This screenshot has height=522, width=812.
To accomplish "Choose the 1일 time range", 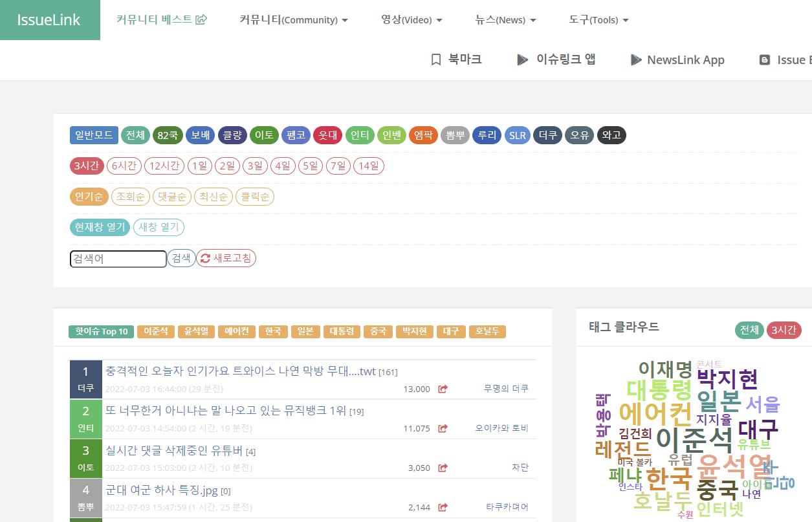I will tap(200, 166).
